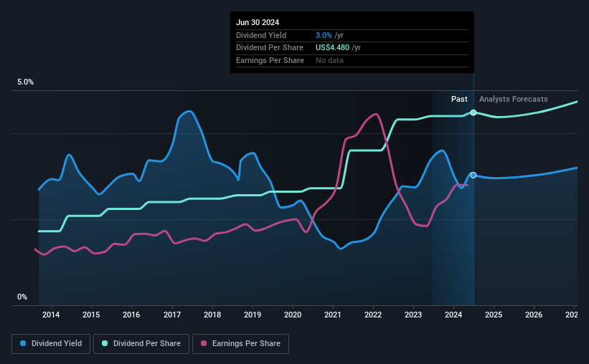Select the Dividend Yield data point marker
This screenshot has width=589, height=364.
473,176
